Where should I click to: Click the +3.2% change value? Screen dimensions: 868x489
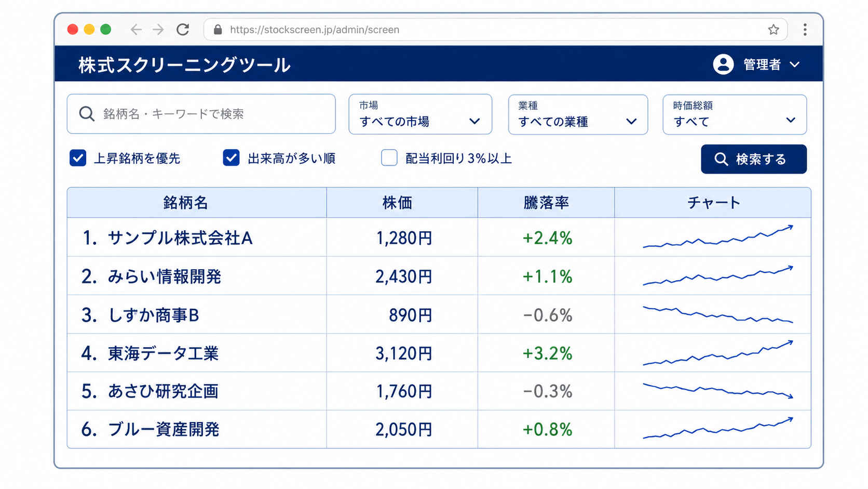547,353
